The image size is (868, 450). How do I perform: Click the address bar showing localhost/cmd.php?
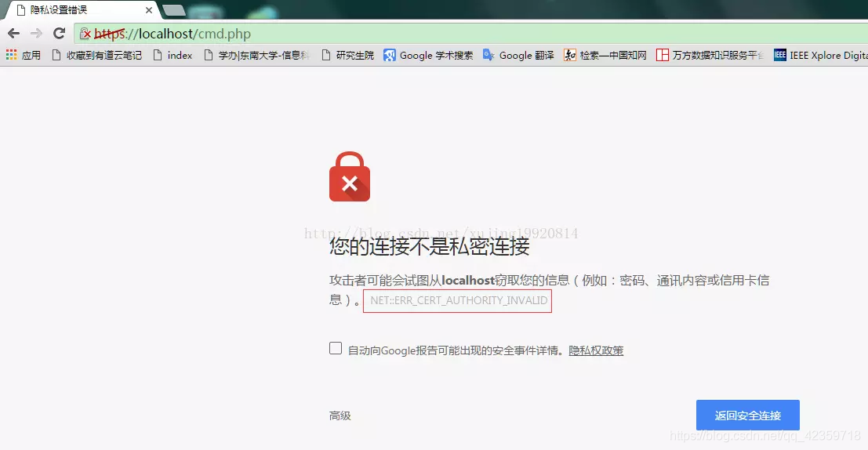[470, 34]
